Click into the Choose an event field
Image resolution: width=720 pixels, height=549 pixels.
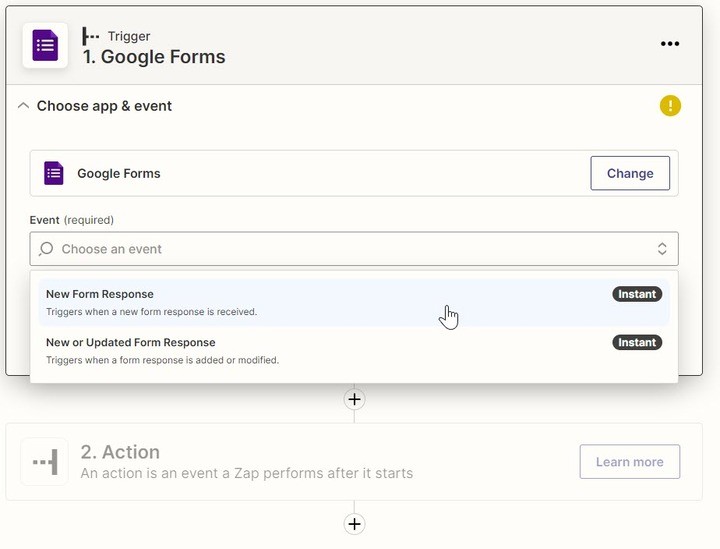click(x=354, y=249)
